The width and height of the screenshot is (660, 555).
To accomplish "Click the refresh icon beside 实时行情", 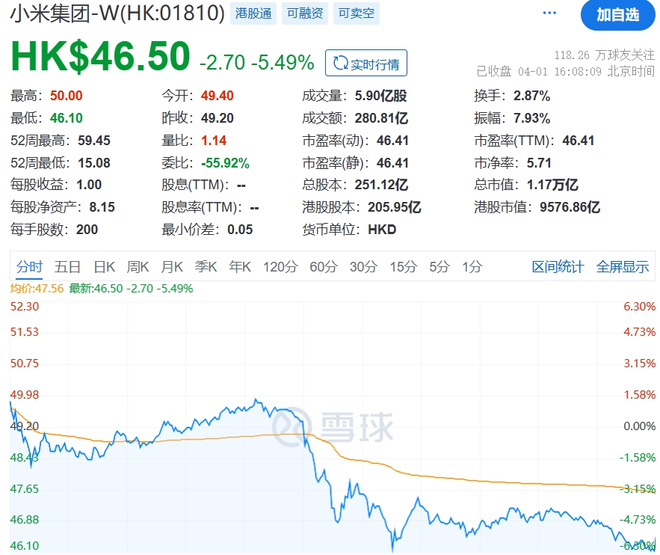I will click(340, 64).
